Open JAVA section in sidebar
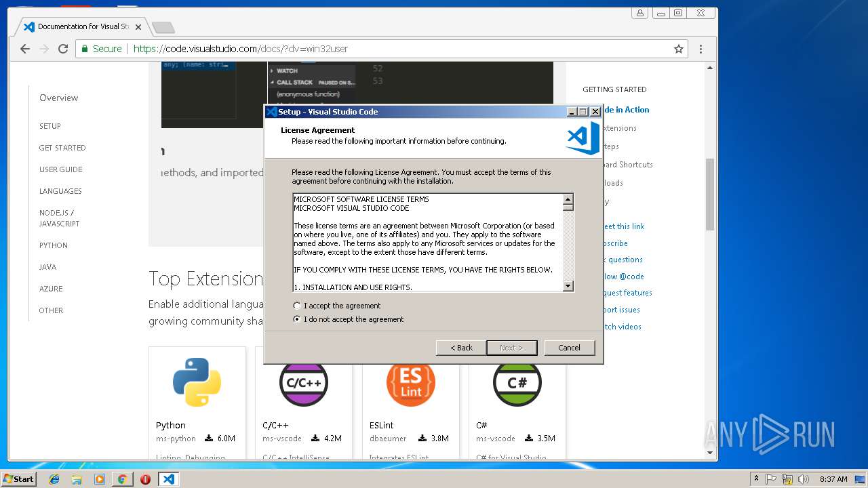868x488 pixels. click(47, 267)
